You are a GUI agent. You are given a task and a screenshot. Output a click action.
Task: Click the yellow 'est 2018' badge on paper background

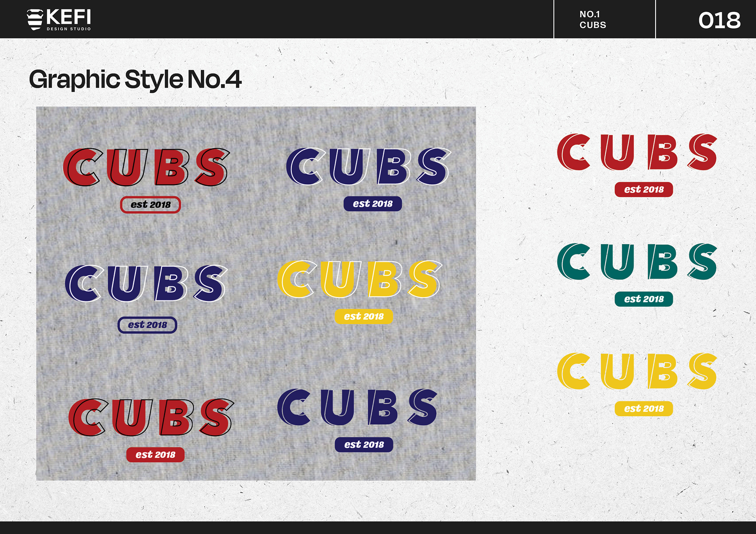[x=644, y=408]
